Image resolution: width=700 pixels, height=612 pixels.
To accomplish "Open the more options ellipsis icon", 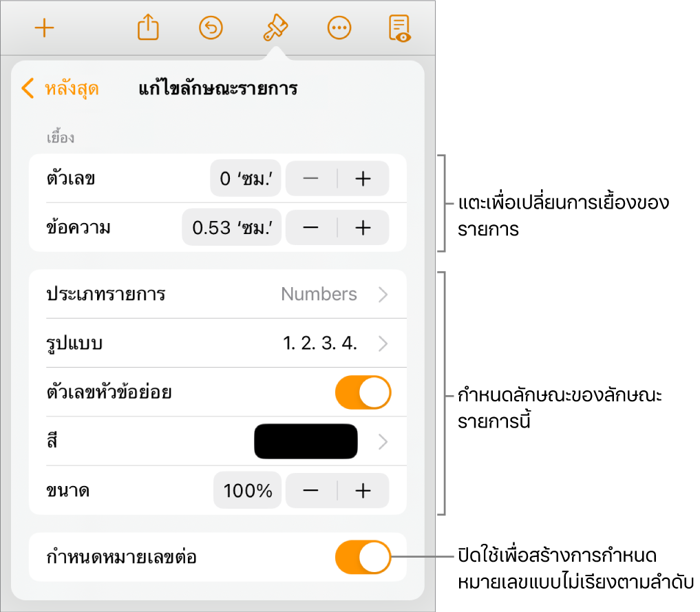I will 338,28.
